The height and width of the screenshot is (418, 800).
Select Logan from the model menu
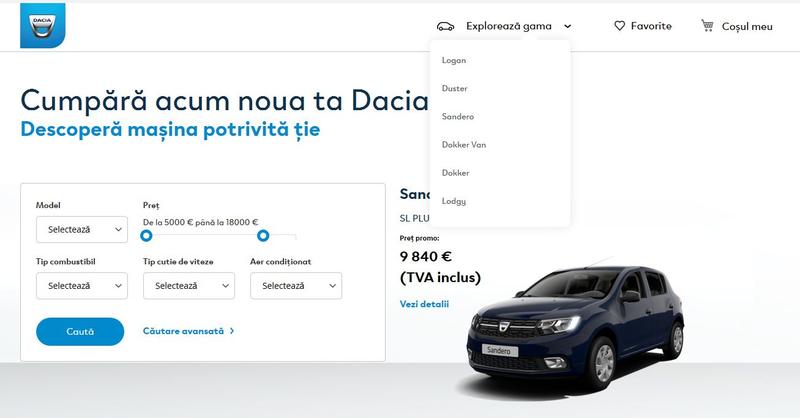point(454,61)
